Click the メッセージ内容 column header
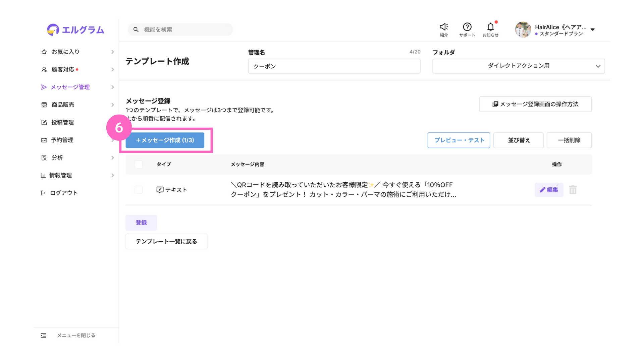The image size is (644, 362). (x=248, y=164)
